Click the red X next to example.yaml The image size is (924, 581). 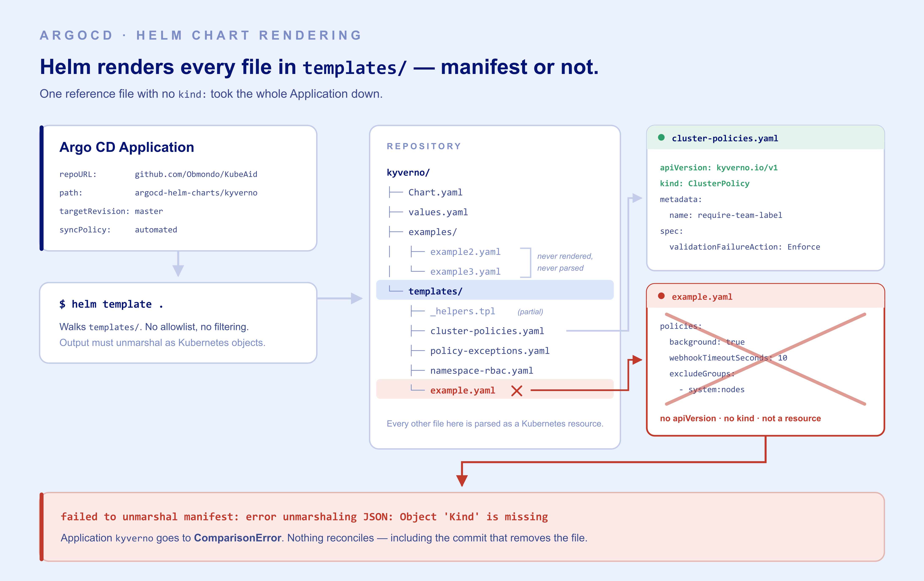pyautogui.click(x=517, y=391)
